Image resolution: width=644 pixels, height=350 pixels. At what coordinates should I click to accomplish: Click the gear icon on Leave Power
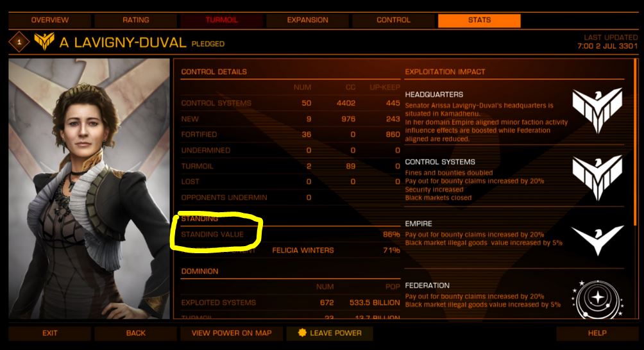pos(302,333)
